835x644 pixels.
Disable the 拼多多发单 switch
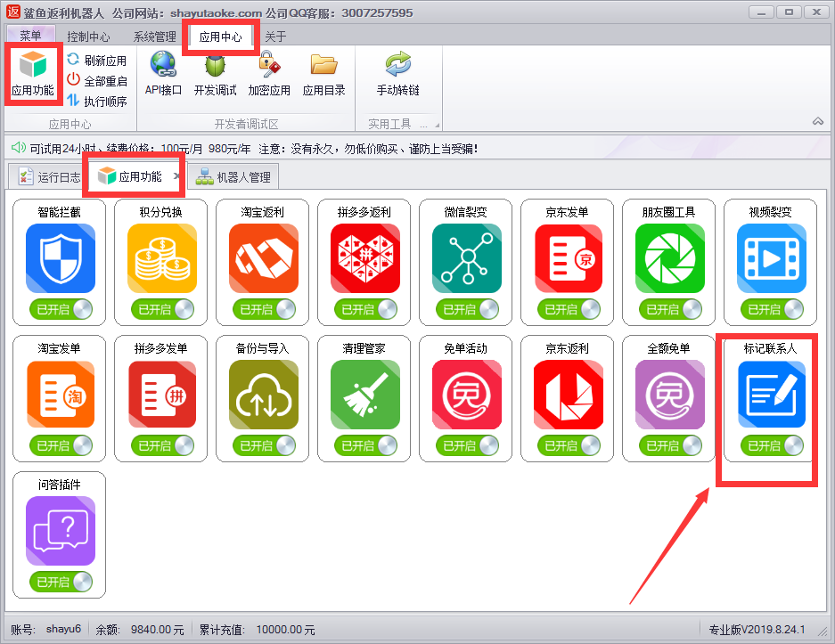coord(163,445)
